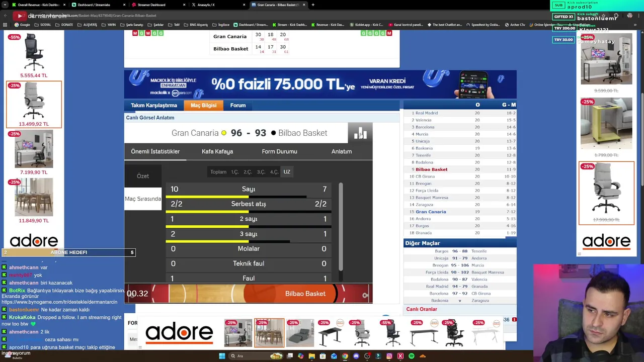Open Google bookmark in bookmarks bar
The height and width of the screenshot is (362, 644).
click(x=22, y=25)
